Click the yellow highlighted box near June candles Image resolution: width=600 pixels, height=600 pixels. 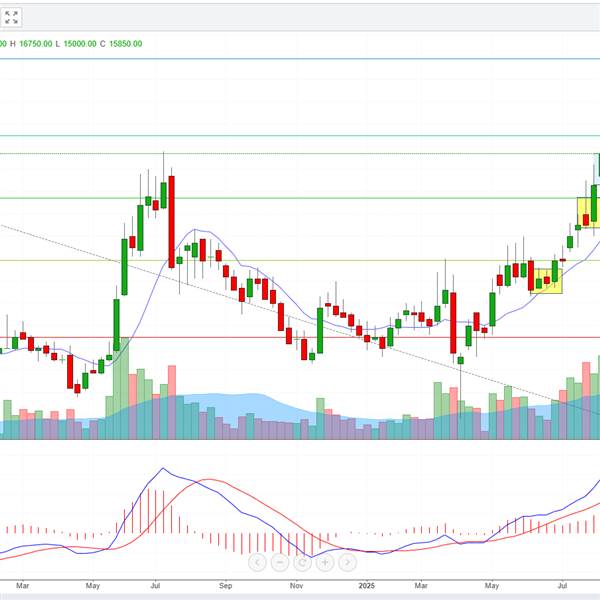coord(546,281)
